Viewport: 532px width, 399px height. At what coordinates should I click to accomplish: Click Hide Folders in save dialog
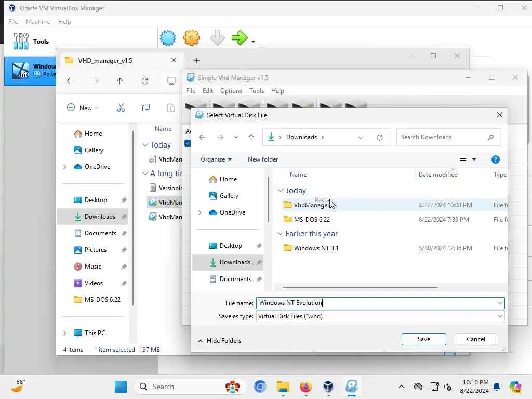click(x=220, y=341)
